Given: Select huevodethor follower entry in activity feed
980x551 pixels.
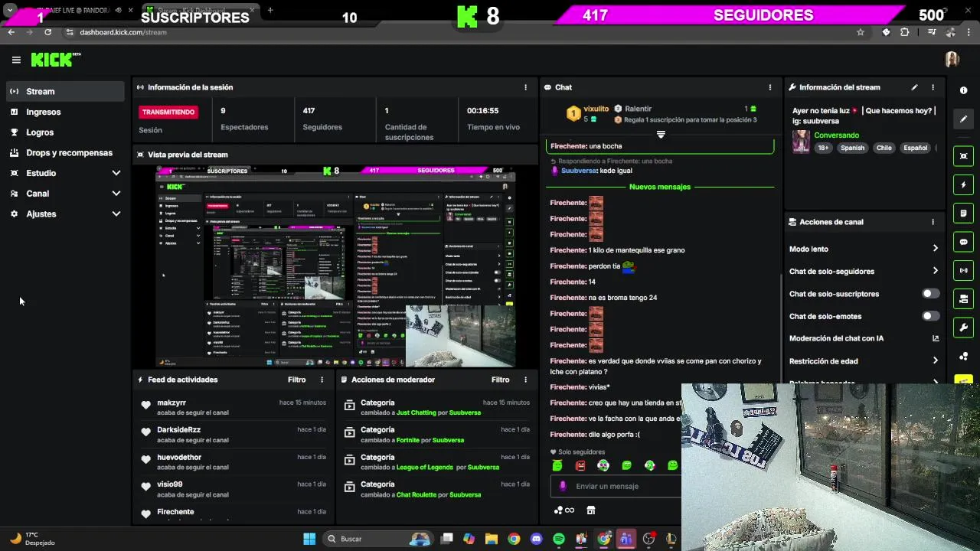Looking at the screenshot, I should point(234,461).
